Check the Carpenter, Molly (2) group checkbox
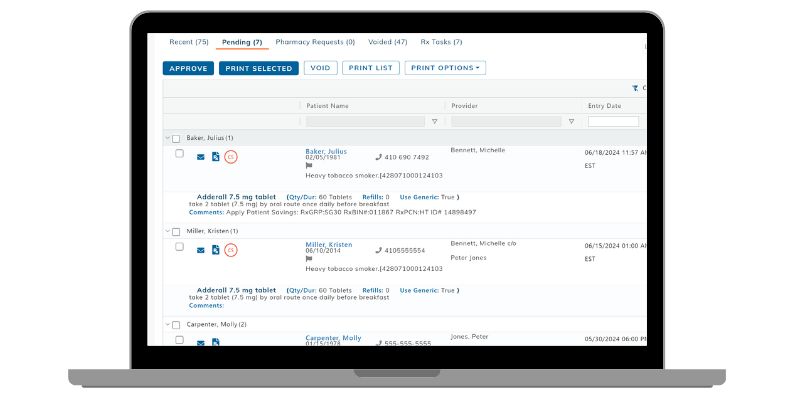This screenshot has width=794, height=398. 176,325
